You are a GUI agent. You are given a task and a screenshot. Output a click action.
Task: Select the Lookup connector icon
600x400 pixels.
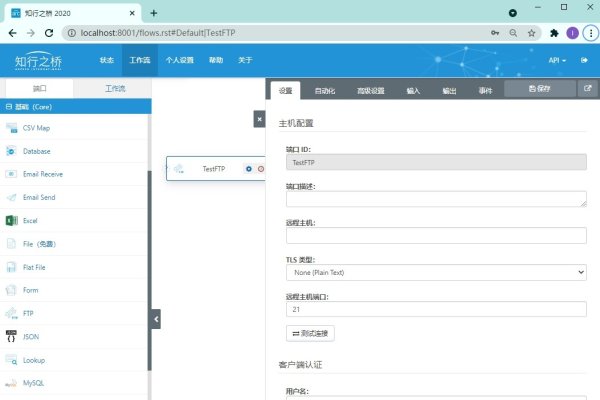point(11,360)
